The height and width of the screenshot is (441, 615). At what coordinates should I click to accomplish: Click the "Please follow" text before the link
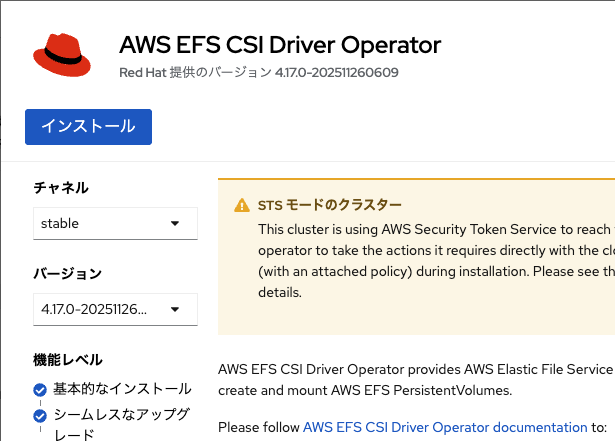click(x=259, y=427)
